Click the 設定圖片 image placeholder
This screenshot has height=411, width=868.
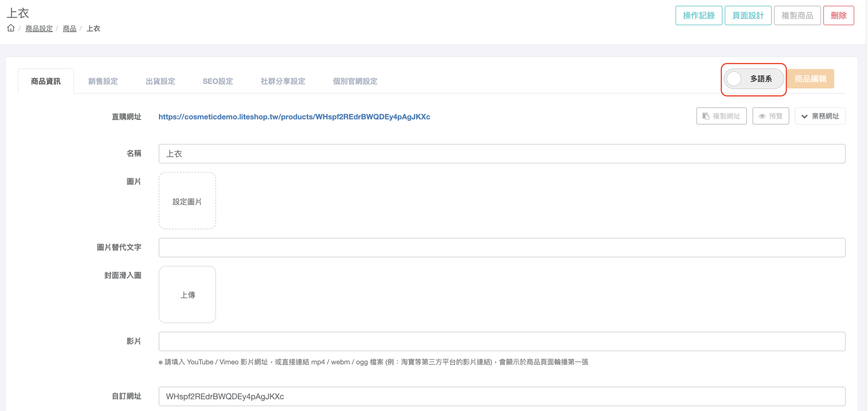click(x=187, y=201)
